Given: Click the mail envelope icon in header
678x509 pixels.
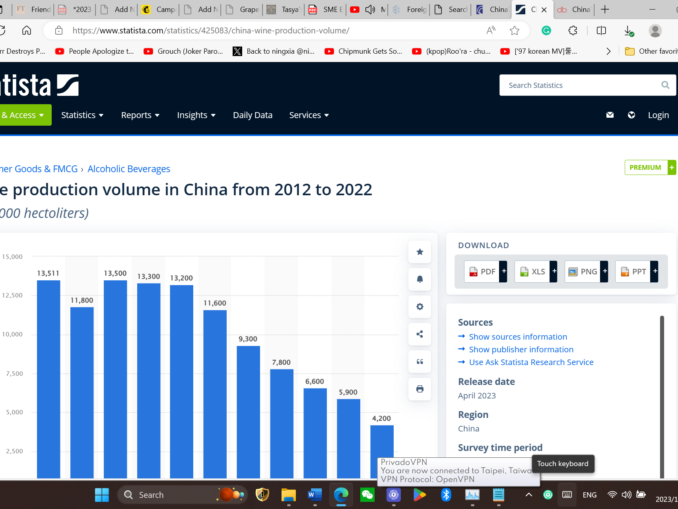Looking at the screenshot, I should pos(610,115).
